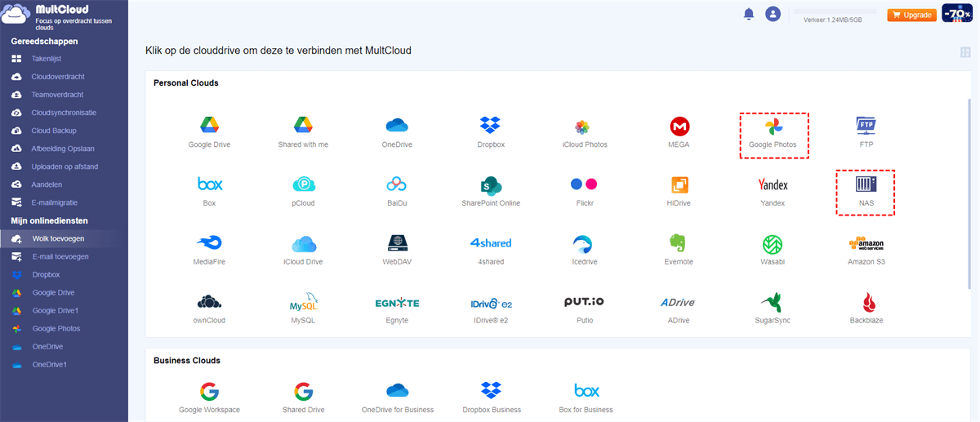
Task: Open the user account avatar
Action: coord(773,14)
